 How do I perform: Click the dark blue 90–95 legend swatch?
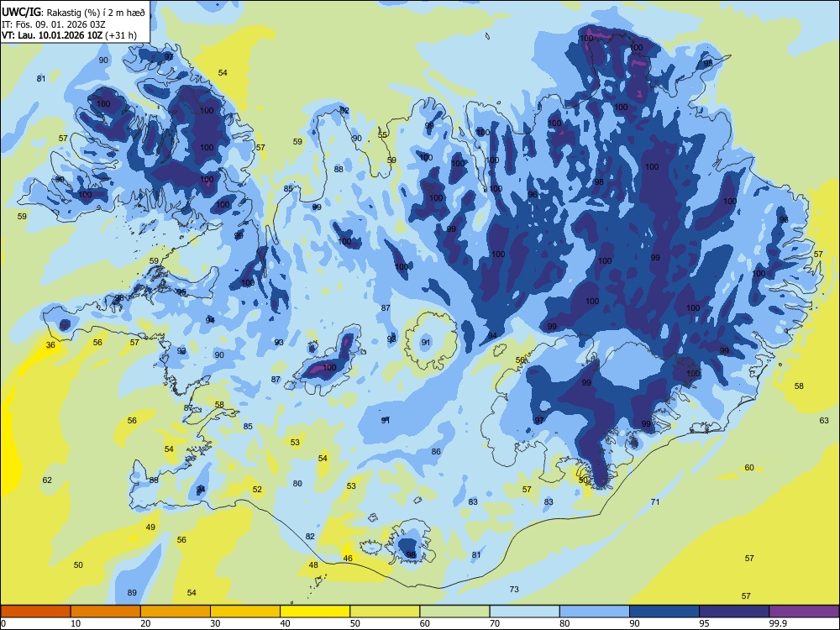pyautogui.click(x=664, y=612)
